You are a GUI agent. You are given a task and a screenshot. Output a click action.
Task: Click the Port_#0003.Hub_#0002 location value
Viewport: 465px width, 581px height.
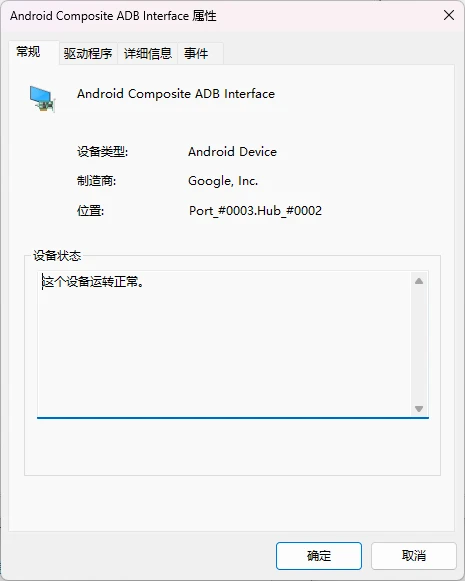tap(255, 211)
